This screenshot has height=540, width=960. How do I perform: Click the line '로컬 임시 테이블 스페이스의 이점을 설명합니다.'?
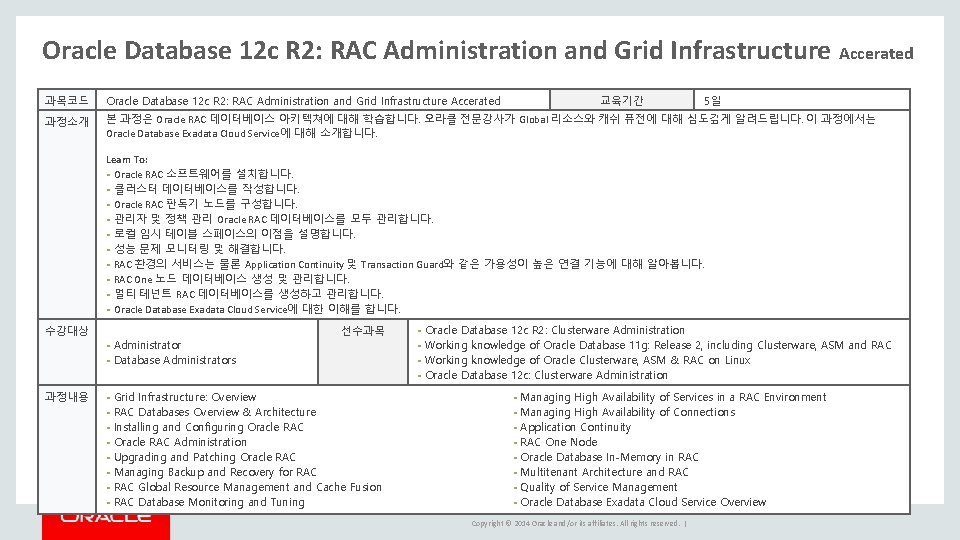[234, 234]
